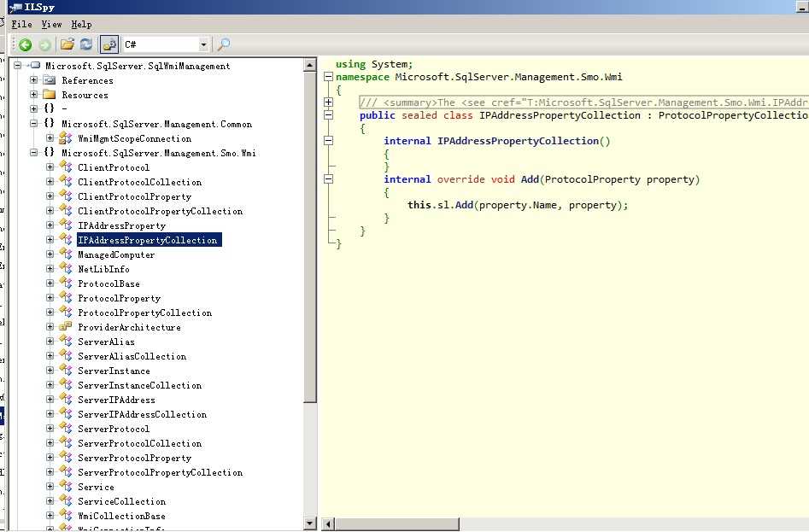Click the ServerProtocol class icon
Image resolution: width=809 pixels, height=532 pixels.
66,429
